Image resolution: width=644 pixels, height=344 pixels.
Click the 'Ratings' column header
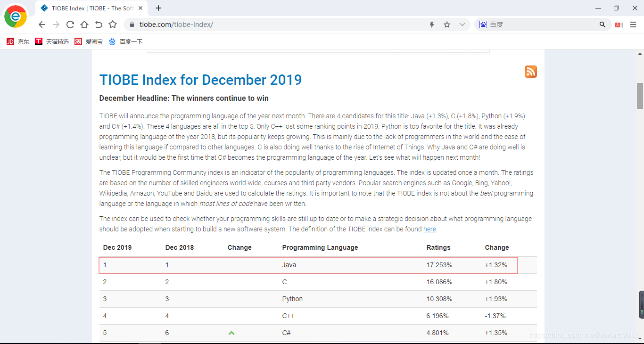click(x=438, y=247)
